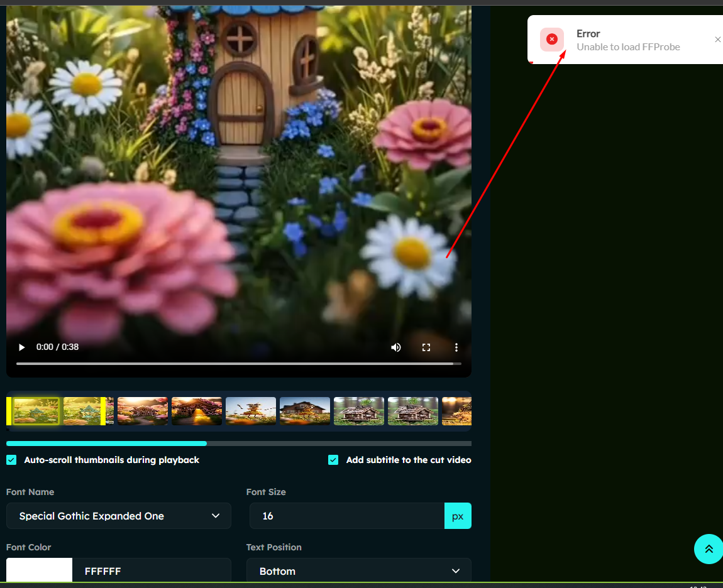Image resolution: width=723 pixels, height=588 pixels.
Task: Click the Font Size input field
Action: 347,516
